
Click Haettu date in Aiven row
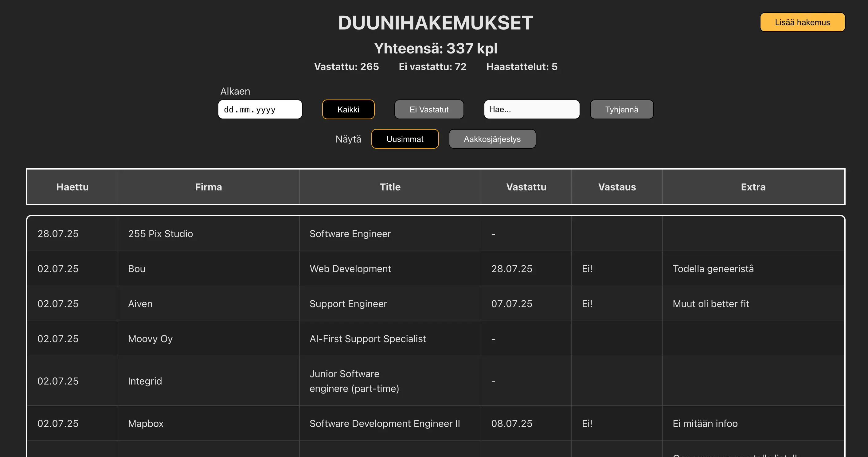tap(58, 304)
